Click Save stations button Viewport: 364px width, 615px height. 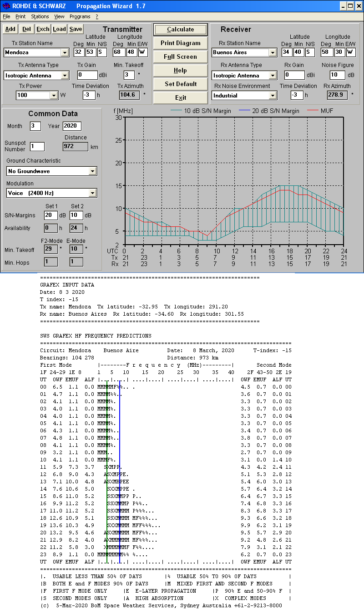pyautogui.click(x=76, y=29)
